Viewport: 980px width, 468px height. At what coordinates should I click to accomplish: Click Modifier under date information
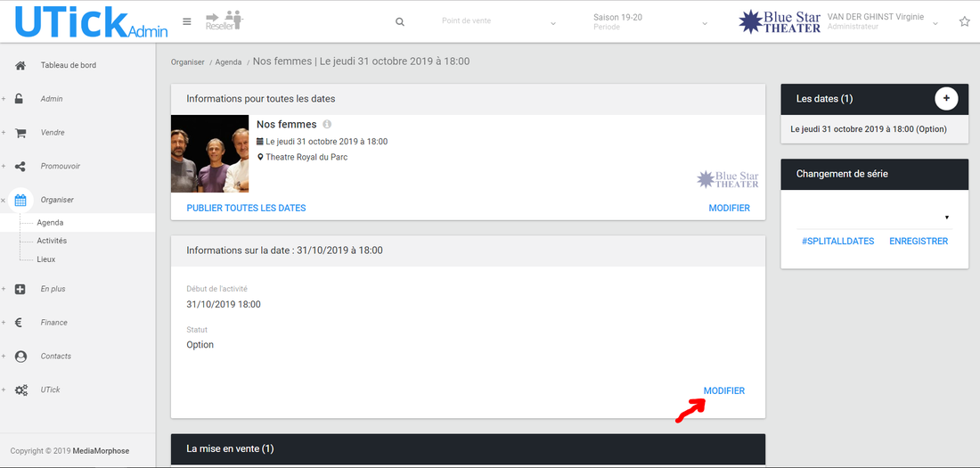tap(723, 390)
